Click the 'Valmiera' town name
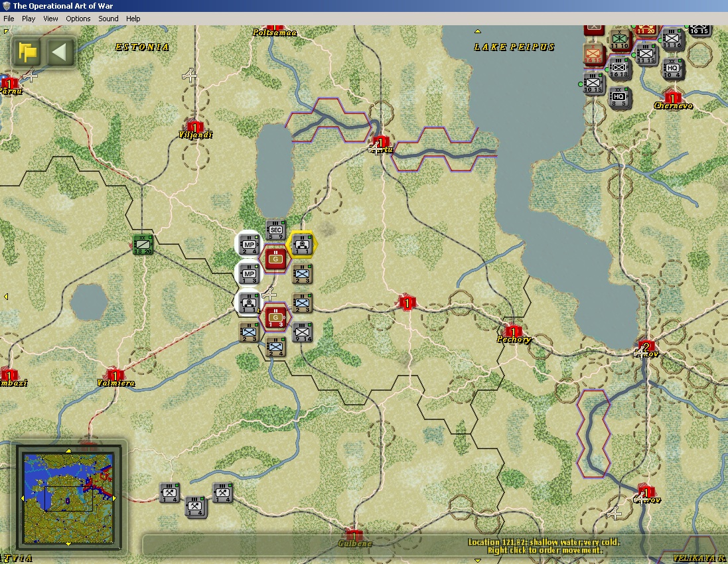 [116, 383]
